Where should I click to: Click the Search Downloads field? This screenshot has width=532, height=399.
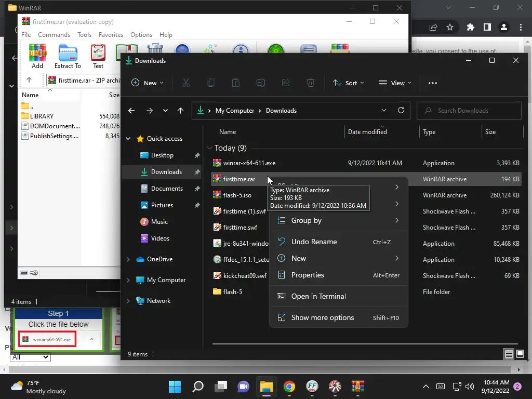click(x=469, y=111)
